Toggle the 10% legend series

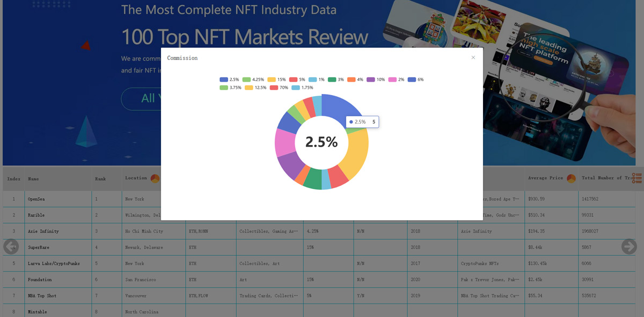376,80
